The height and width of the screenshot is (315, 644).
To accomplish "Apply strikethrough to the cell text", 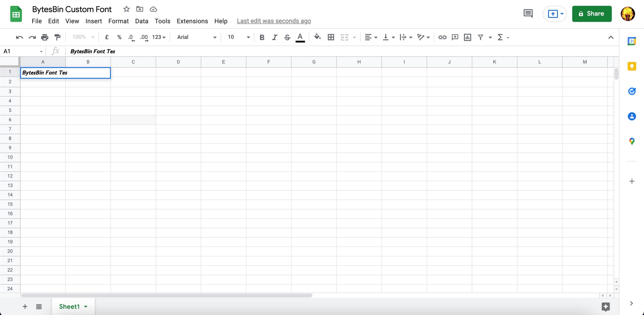I will (287, 37).
